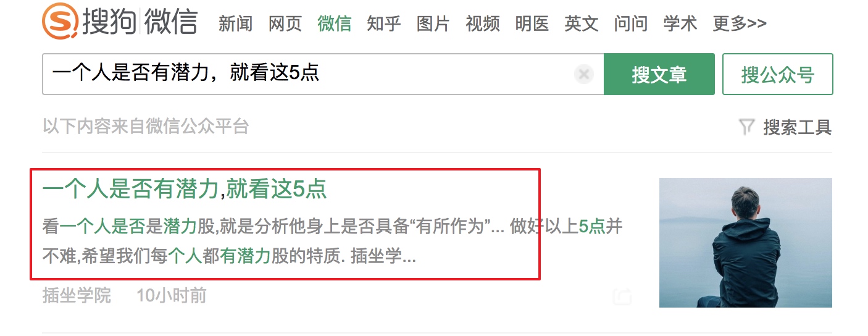Switch to the 新闻 tab

pos(235,24)
